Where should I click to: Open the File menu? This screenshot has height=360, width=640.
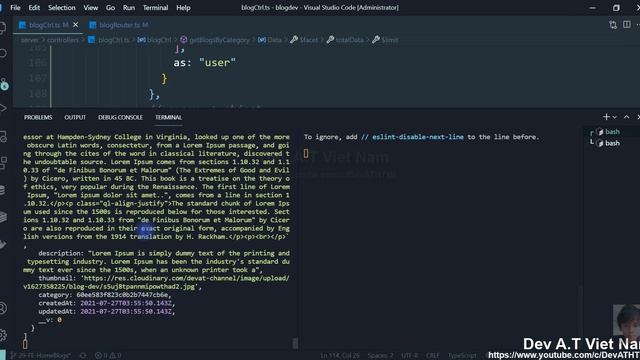[15, 8]
